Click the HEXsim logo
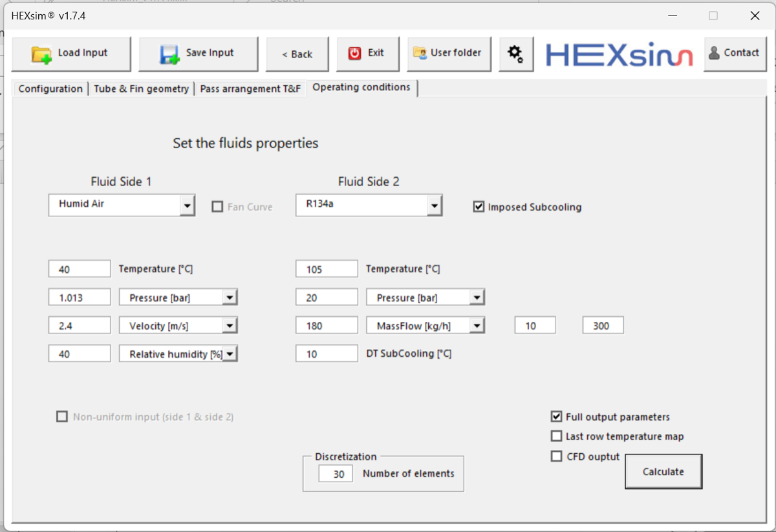 point(619,54)
